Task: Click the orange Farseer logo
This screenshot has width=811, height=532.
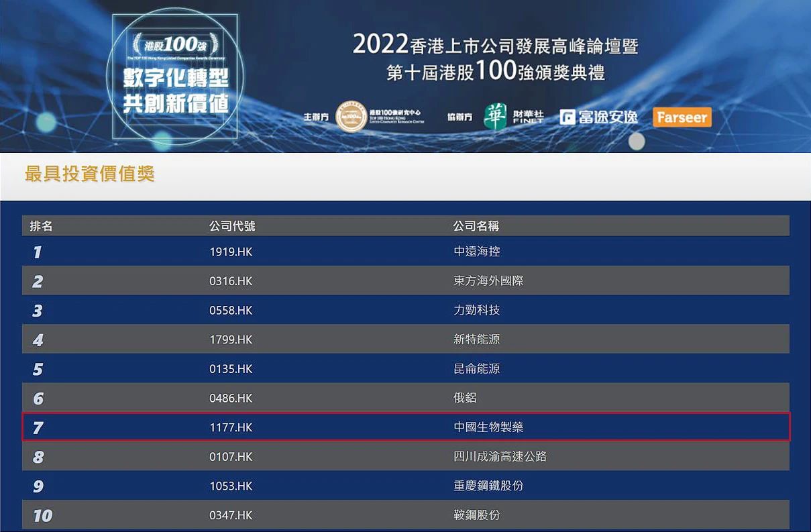Action: point(682,117)
